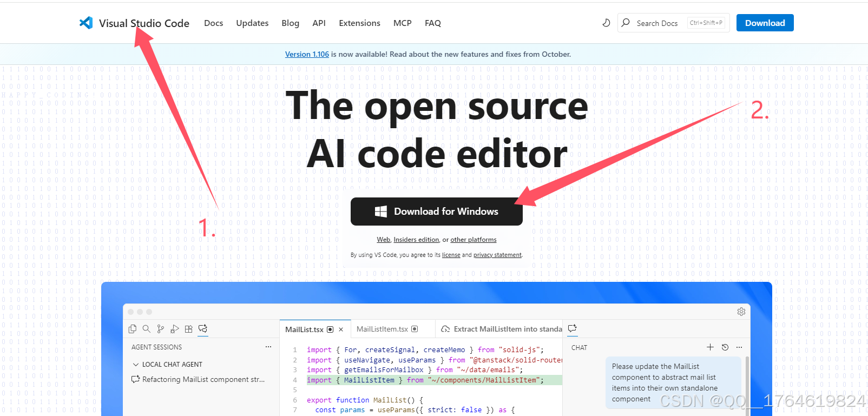This screenshot has width=868, height=416.
Task: Select the Refactoring MailList component session
Action: [x=200, y=379]
